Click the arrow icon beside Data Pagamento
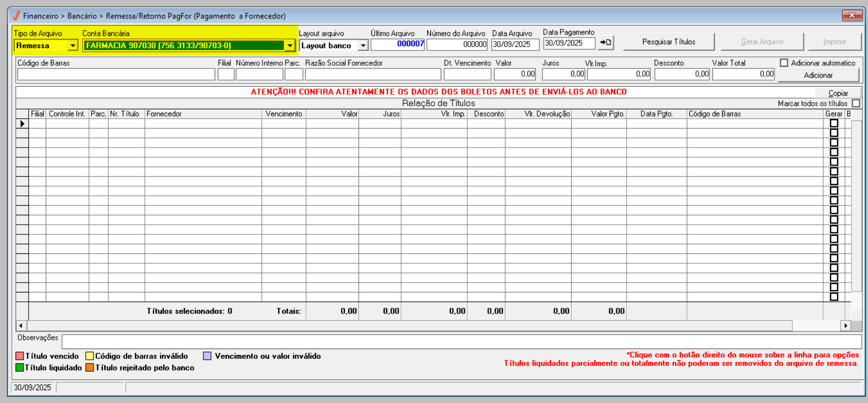Image resolution: width=868 pixels, height=403 pixels. pos(606,42)
